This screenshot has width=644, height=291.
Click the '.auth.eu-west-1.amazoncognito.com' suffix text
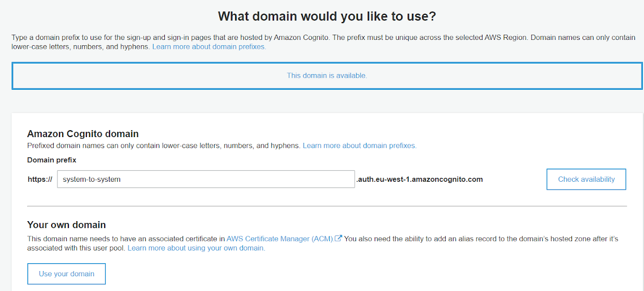pos(419,179)
